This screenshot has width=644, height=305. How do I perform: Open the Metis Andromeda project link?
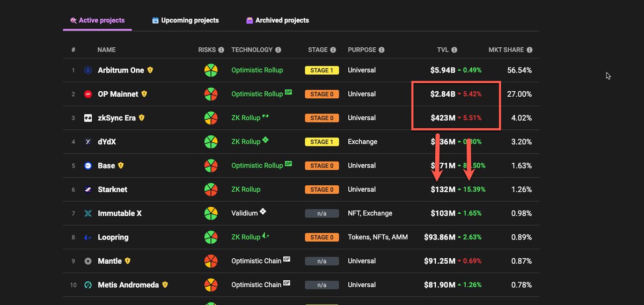coord(128,285)
